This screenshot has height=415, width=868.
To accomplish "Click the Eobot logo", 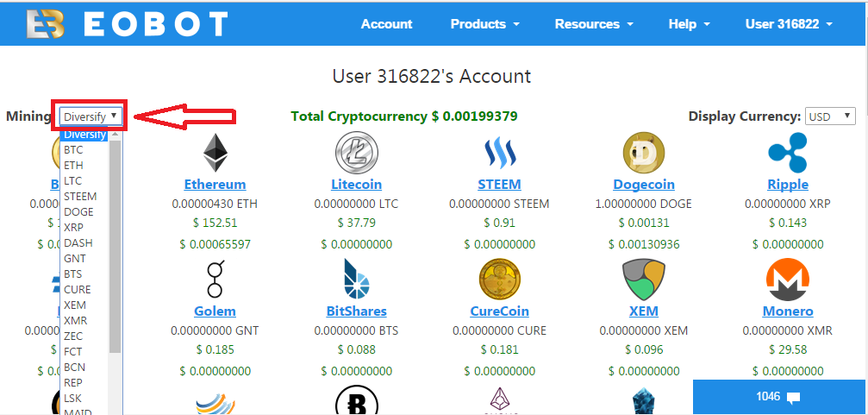I will [127, 24].
